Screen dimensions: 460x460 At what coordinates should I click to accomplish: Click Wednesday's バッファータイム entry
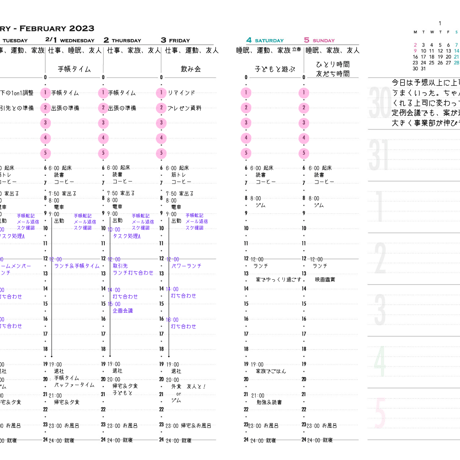tap(74, 385)
